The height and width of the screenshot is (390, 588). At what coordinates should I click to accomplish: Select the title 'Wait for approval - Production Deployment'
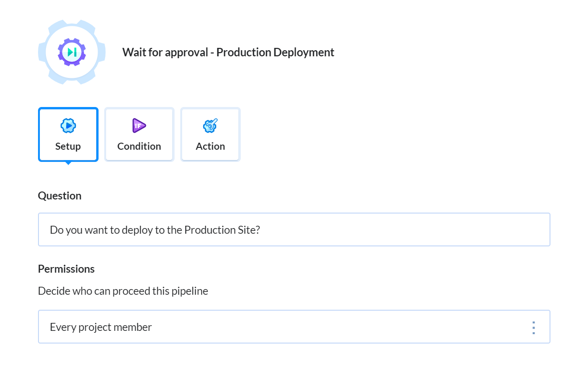pyautogui.click(x=229, y=52)
